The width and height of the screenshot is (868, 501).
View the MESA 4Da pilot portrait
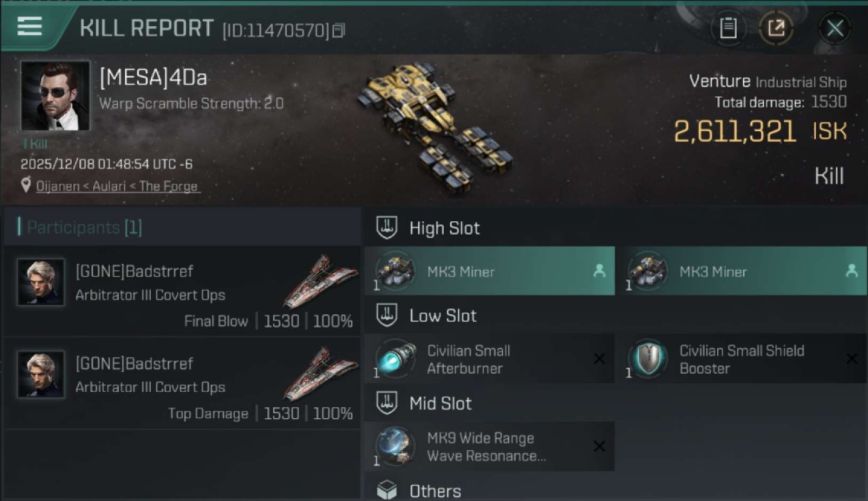point(55,96)
